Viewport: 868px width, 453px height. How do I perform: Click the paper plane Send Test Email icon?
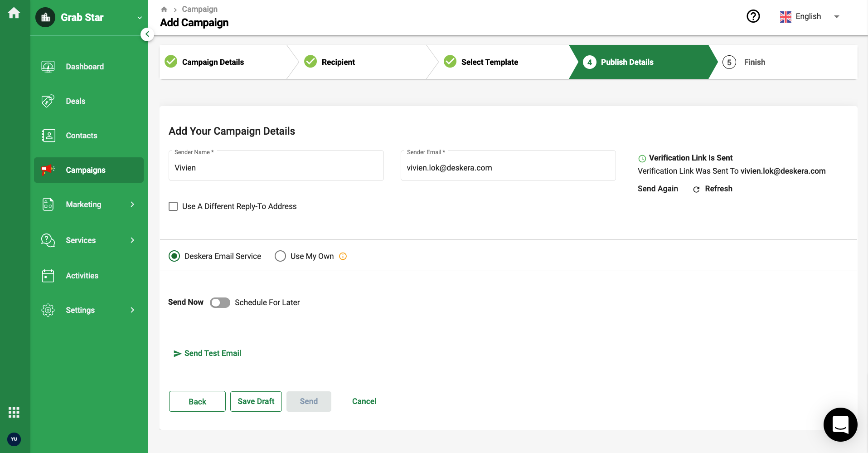tap(177, 354)
